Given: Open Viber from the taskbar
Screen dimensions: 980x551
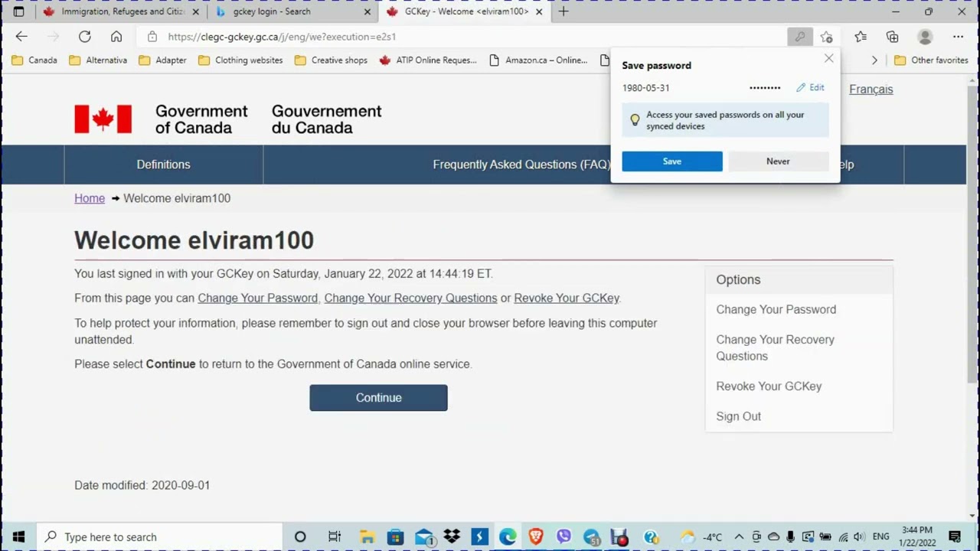Looking at the screenshot, I should pos(563,536).
